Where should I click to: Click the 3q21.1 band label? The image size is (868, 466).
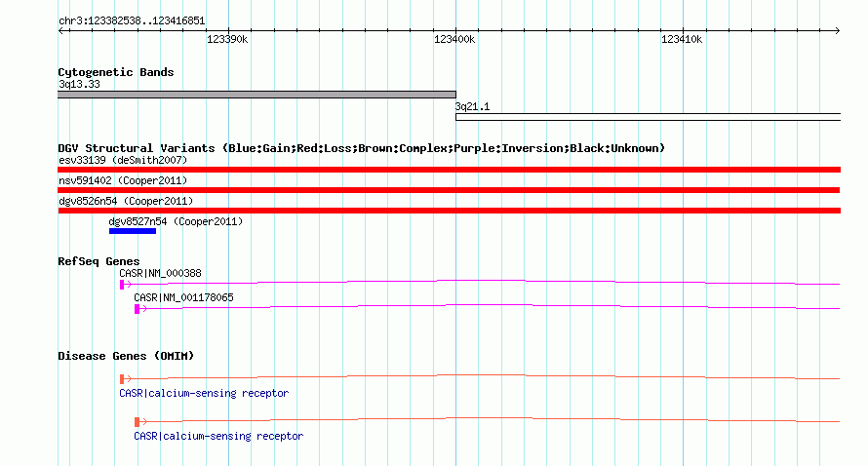point(472,107)
